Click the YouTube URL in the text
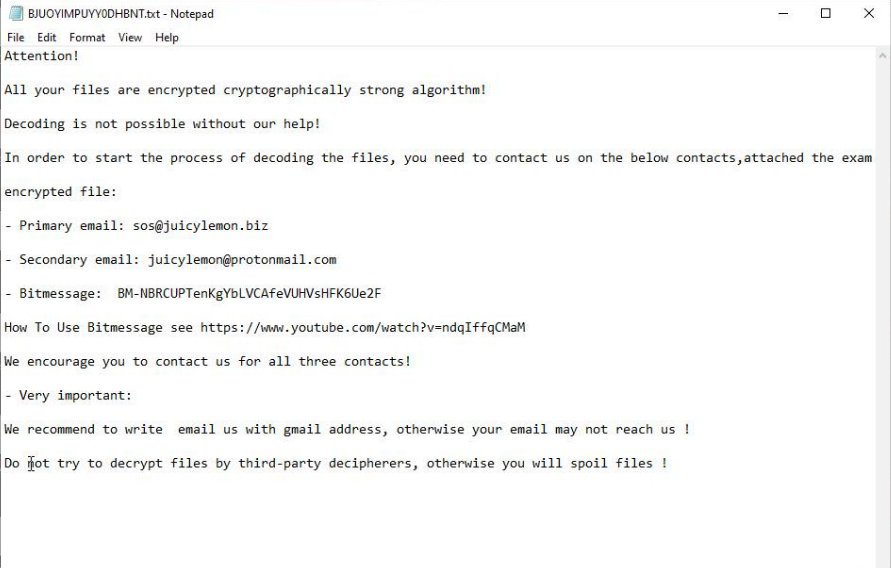 363,328
